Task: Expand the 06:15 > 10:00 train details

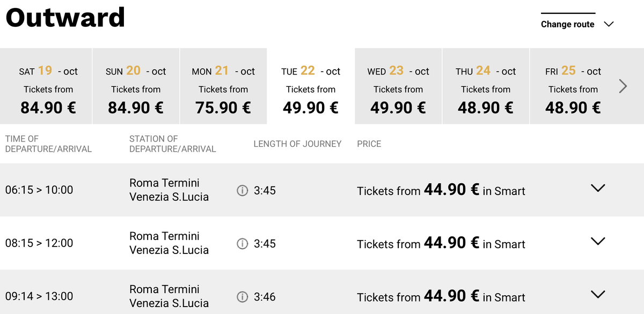Action: click(598, 188)
